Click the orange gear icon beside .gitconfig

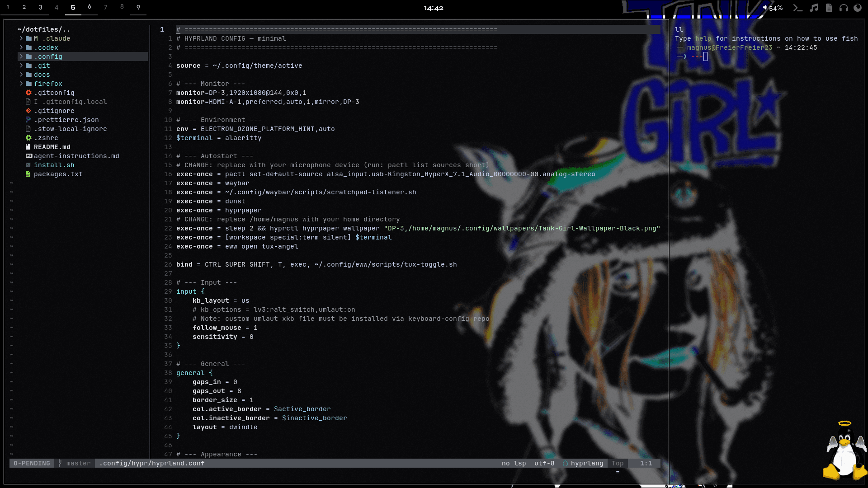[28, 93]
